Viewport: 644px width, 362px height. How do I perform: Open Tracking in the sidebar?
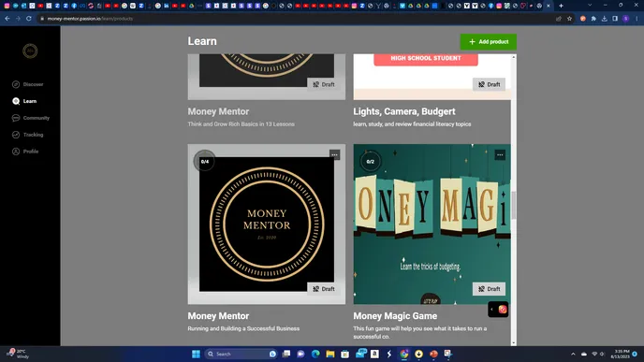(x=27, y=135)
